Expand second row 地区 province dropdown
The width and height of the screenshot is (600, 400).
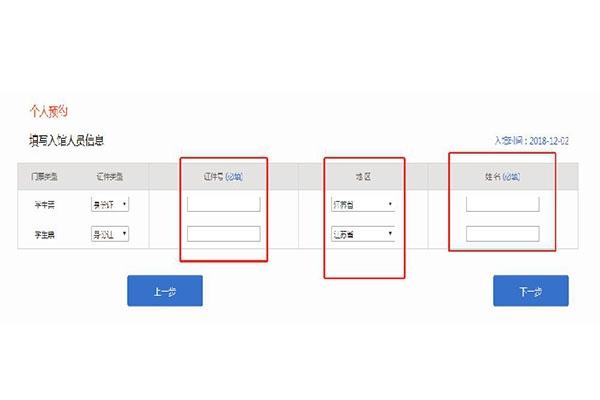tap(363, 233)
